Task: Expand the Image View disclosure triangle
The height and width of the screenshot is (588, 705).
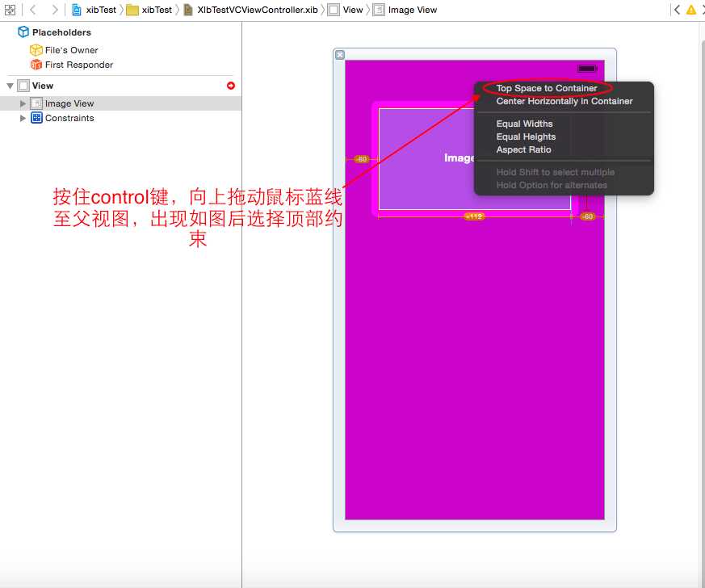Action: click(23, 103)
